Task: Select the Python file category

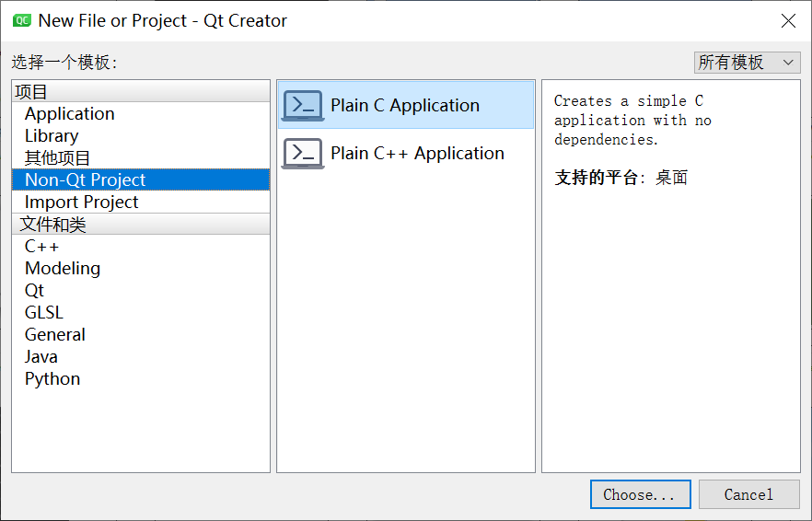Action: [52, 379]
